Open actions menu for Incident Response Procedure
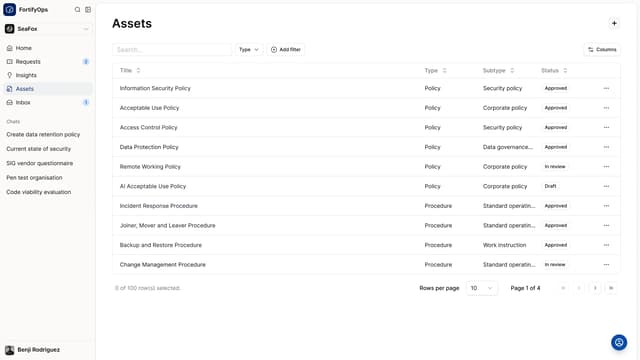This screenshot has height=360, width=640. 606,206
